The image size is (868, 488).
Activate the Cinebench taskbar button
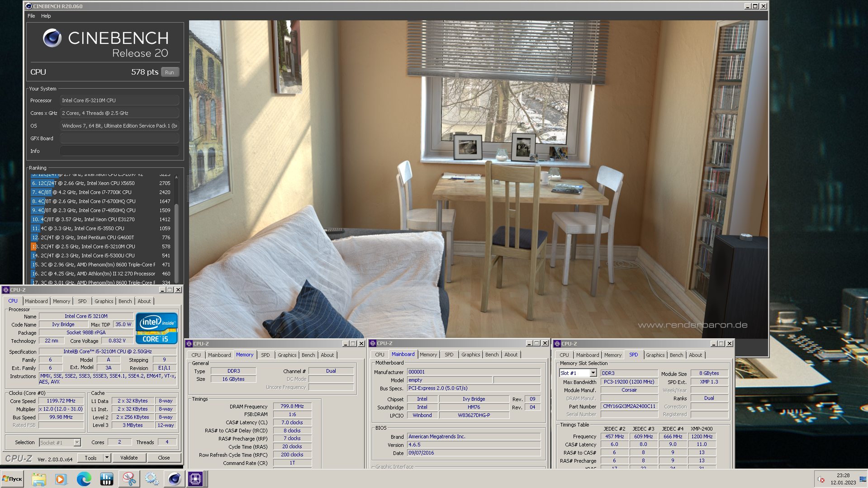point(174,479)
